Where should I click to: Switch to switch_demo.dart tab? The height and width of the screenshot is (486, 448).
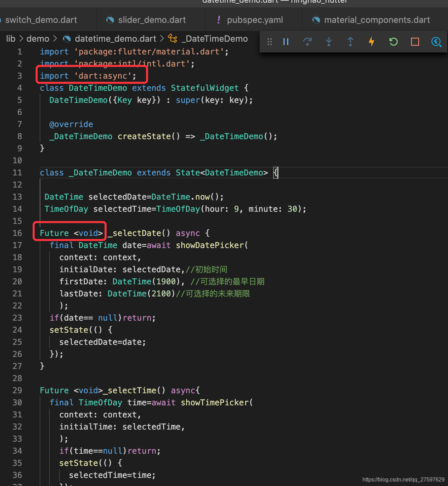[41, 20]
